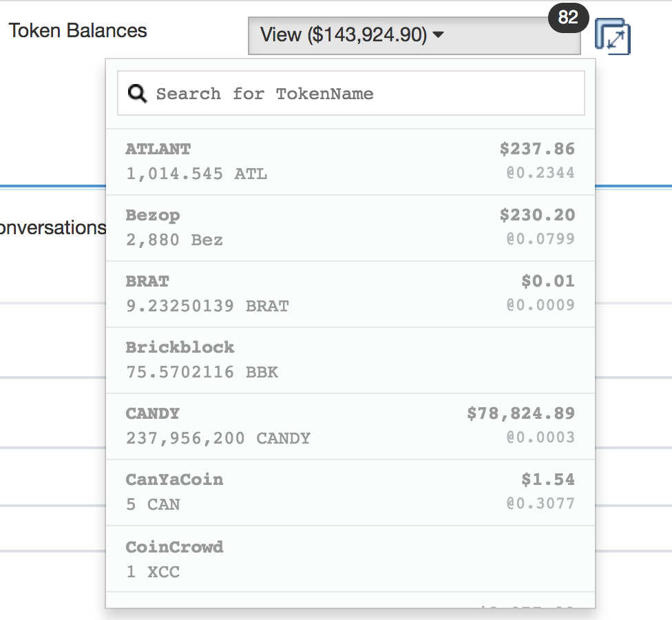Viewport: 672px width, 620px height.
Task: Select the Bezop token entry
Action: (x=350, y=227)
